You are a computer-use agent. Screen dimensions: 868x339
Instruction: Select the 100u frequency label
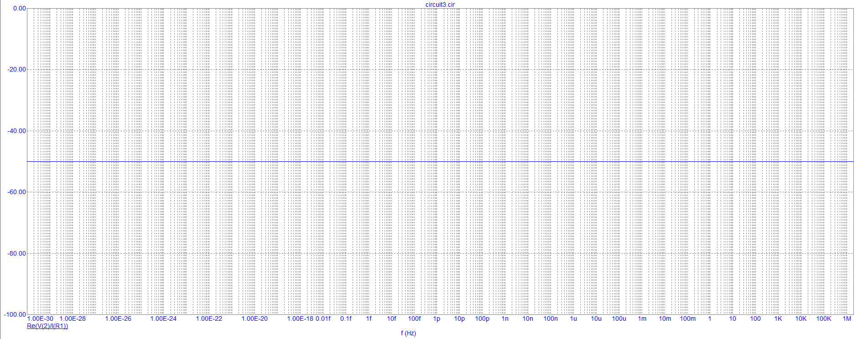619,318
